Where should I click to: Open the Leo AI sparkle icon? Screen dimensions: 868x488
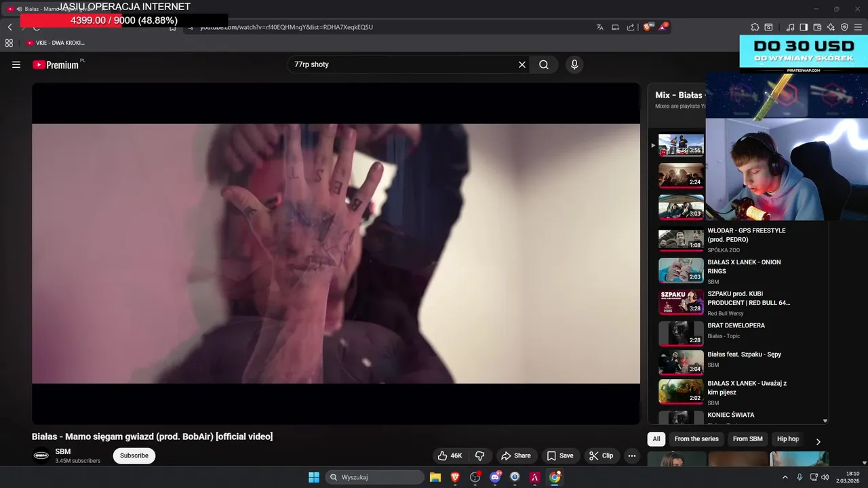tap(831, 27)
